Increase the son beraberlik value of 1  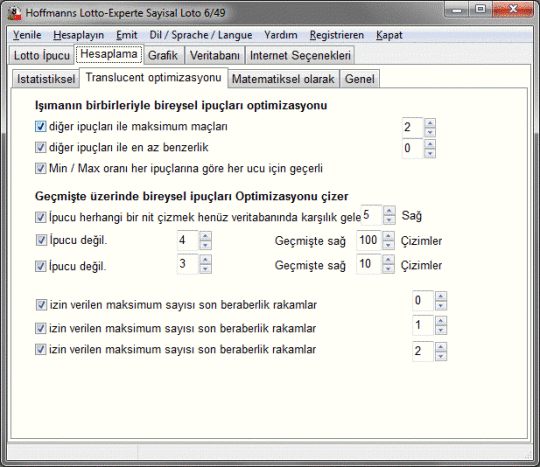[441, 321]
